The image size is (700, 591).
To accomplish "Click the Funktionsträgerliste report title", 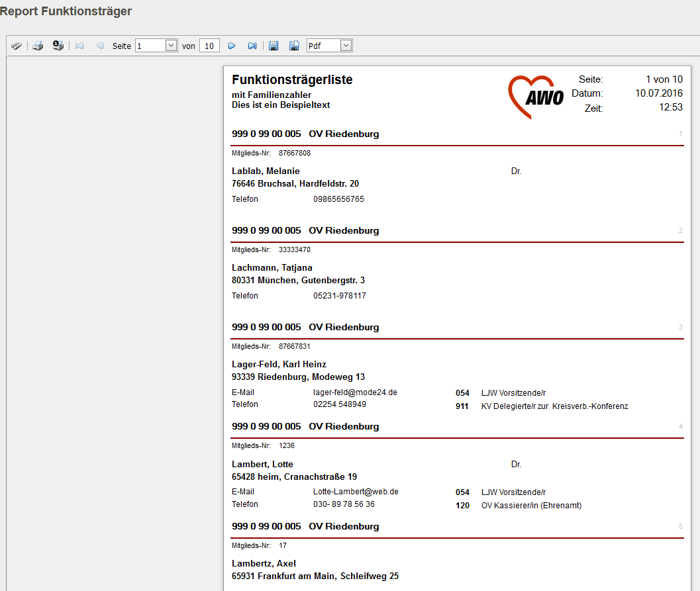I will [292, 80].
